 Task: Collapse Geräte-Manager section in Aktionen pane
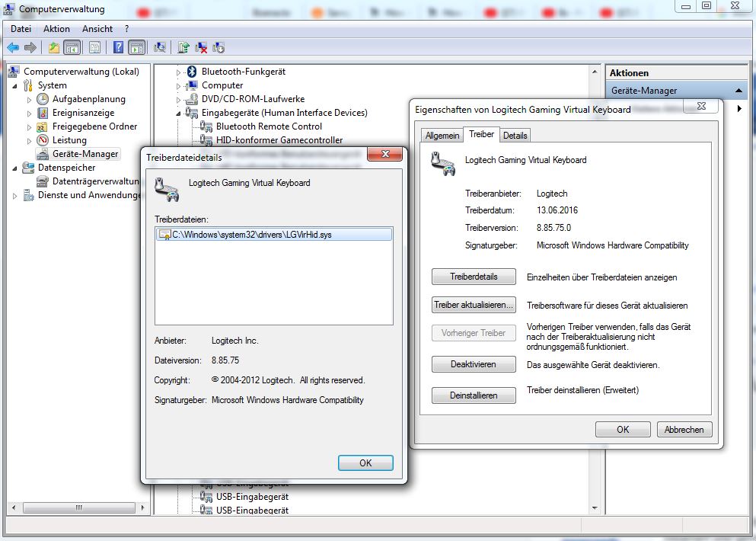point(738,91)
